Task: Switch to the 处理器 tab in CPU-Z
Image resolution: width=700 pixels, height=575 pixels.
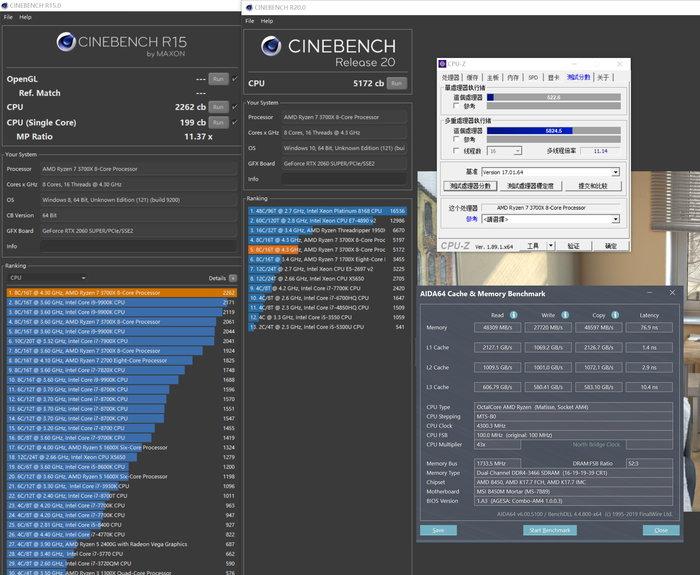Action: click(450, 78)
